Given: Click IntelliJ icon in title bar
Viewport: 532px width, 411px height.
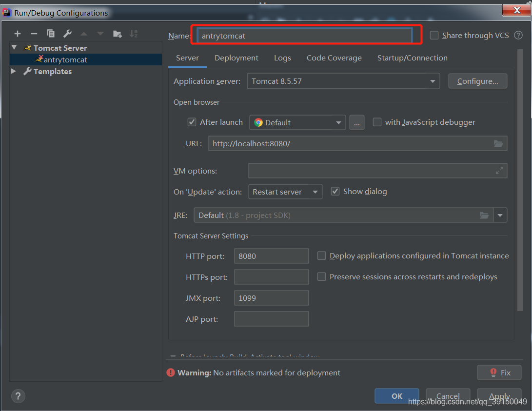Looking at the screenshot, I should 6,13.
